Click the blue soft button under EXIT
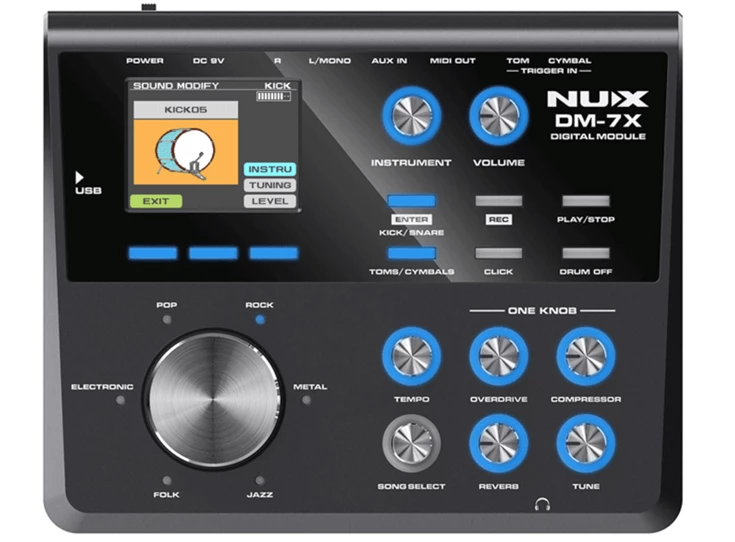The width and height of the screenshot is (735, 542). tap(153, 253)
